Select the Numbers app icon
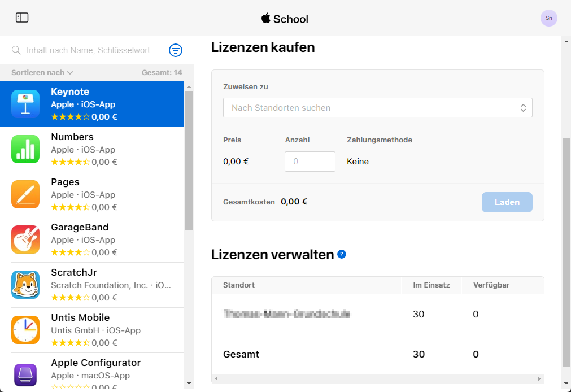Image resolution: width=571 pixels, height=392 pixels. click(x=25, y=149)
